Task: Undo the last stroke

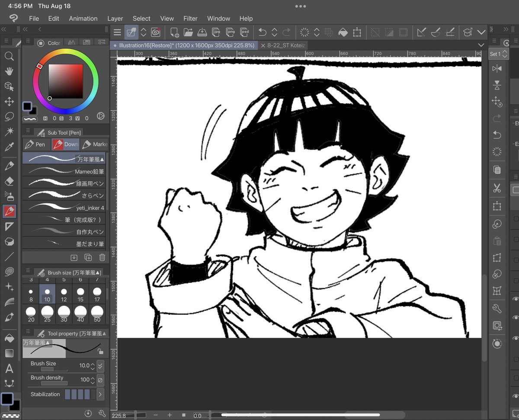Action: coord(262,32)
